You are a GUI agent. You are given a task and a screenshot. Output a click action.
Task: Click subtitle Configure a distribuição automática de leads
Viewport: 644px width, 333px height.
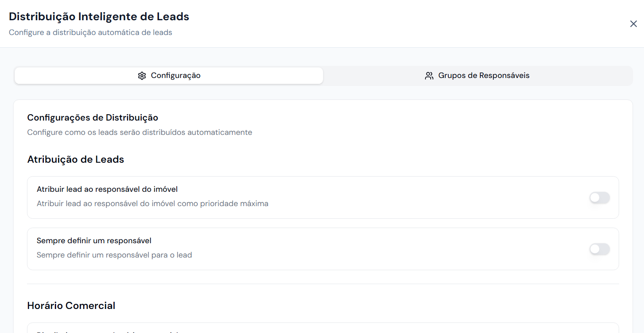[90, 32]
